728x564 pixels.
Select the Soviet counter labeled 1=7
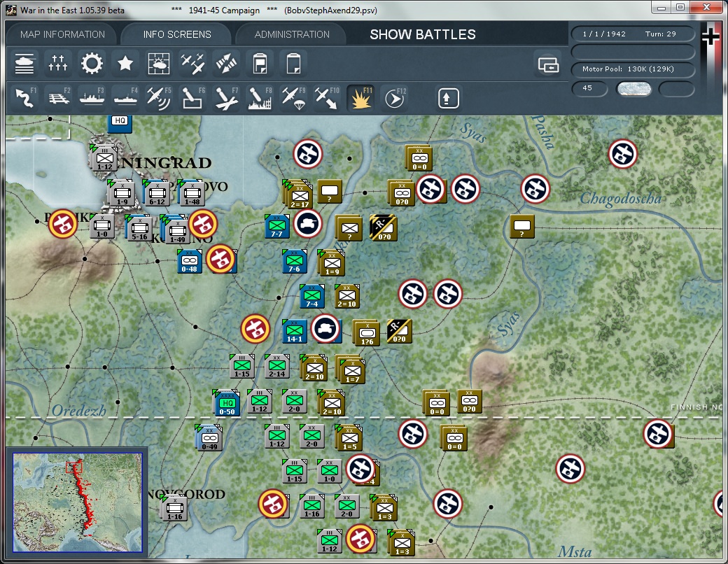pyautogui.click(x=351, y=370)
